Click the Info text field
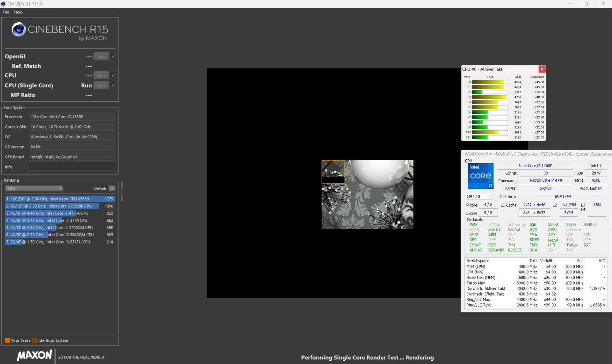The image size is (612, 364). tap(72, 167)
